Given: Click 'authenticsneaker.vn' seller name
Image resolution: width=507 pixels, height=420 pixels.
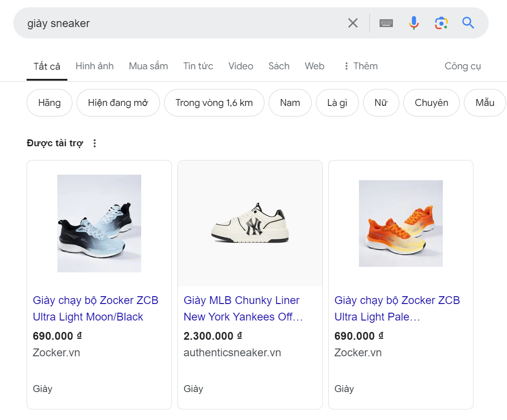Looking at the screenshot, I should [232, 353].
